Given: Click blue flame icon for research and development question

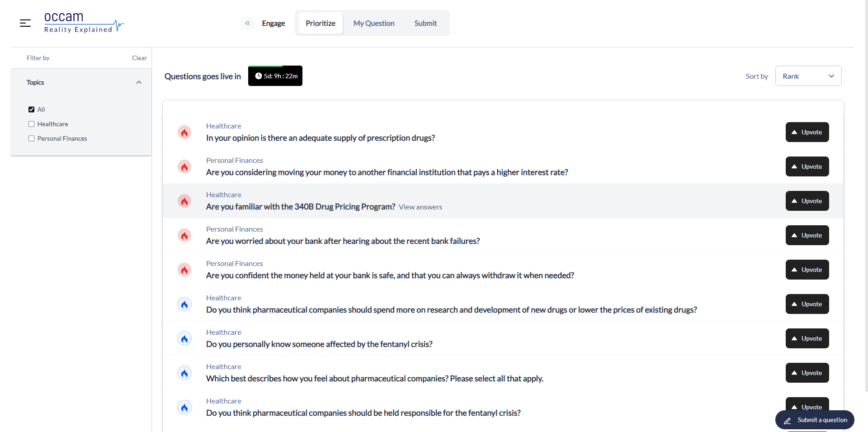Looking at the screenshot, I should (184, 304).
